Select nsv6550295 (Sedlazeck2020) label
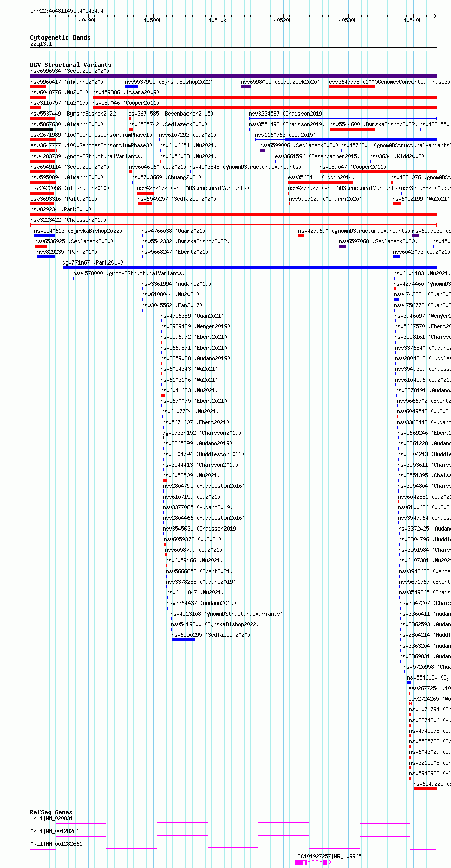The height and width of the screenshot is (868, 451). 211,635
